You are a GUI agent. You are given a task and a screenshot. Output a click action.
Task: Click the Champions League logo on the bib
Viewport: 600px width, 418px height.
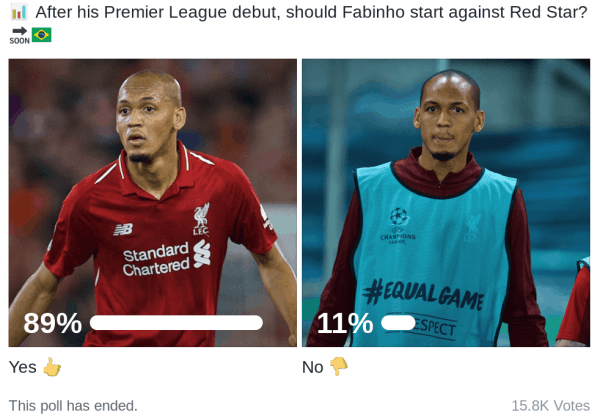(398, 226)
